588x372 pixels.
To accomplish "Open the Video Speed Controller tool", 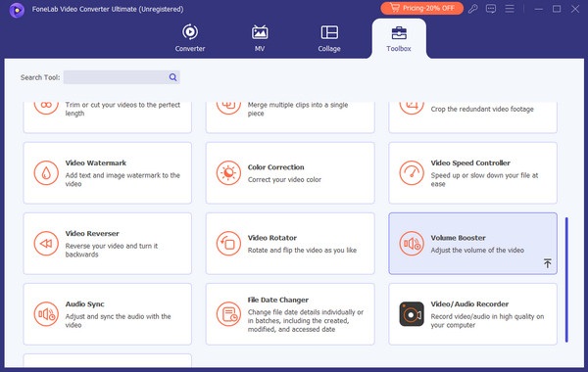I will [x=472, y=172].
